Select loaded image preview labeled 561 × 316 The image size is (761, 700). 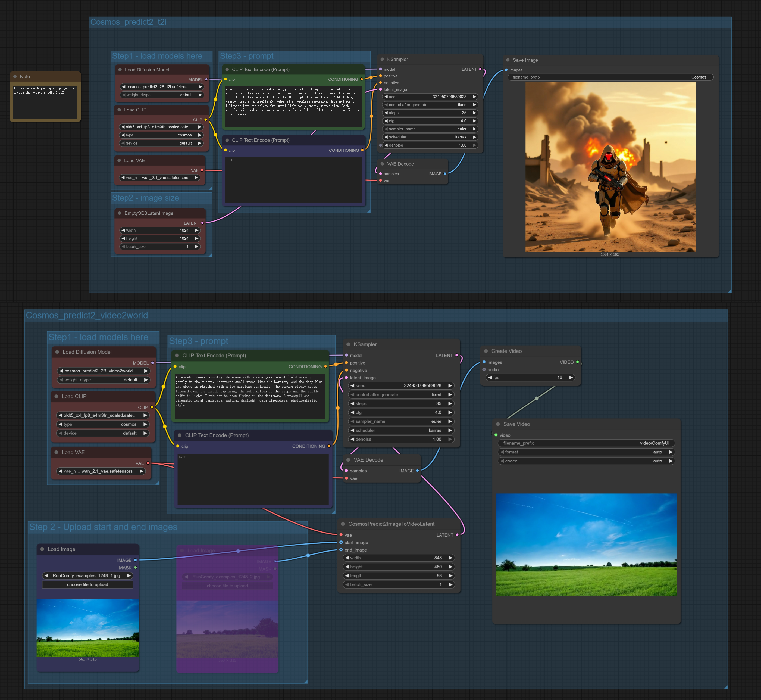coord(87,628)
